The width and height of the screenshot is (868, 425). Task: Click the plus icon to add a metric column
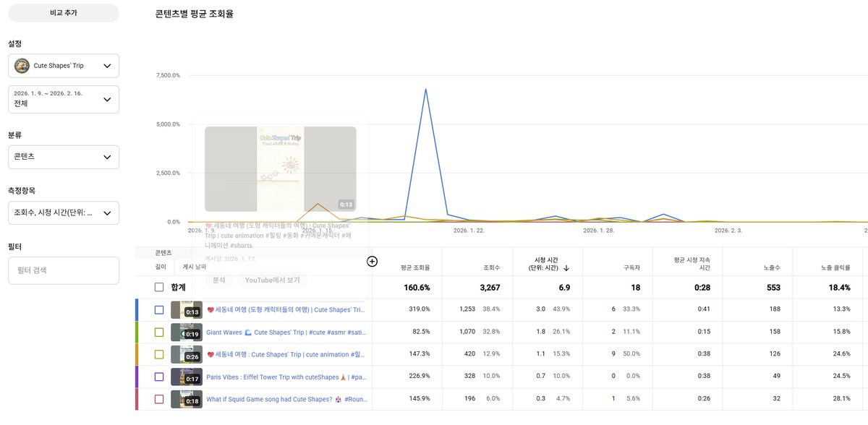tap(372, 261)
